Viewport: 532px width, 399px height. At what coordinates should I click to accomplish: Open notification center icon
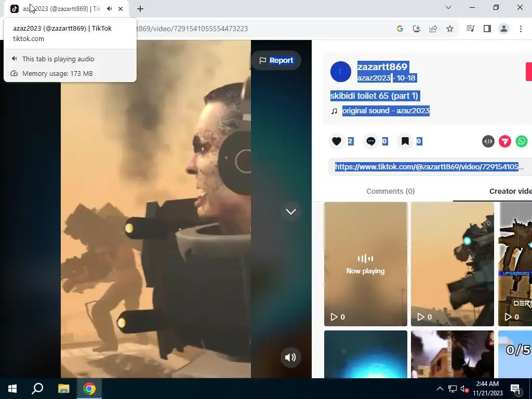tap(516, 389)
